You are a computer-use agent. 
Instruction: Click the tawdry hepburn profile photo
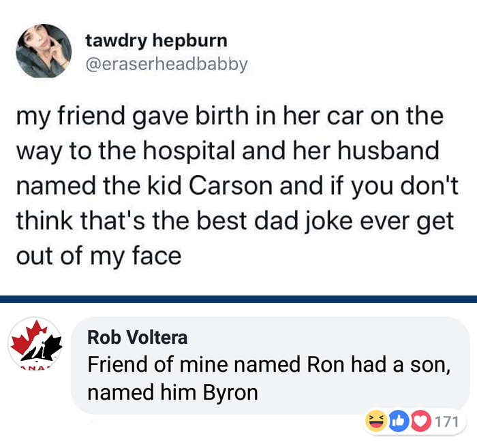click(x=44, y=52)
